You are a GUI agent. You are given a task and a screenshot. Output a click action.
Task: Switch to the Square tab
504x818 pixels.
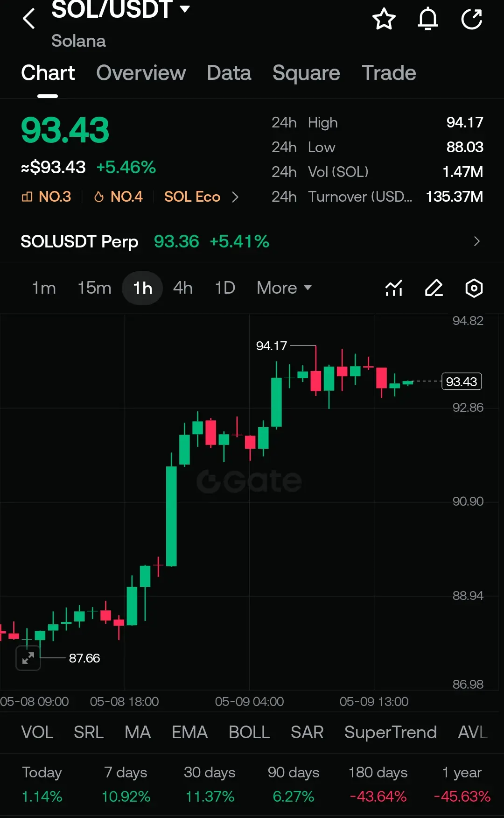306,73
